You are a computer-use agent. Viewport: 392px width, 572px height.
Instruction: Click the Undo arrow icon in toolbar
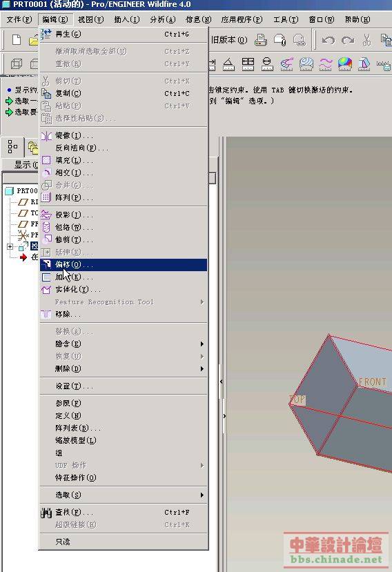(328, 40)
